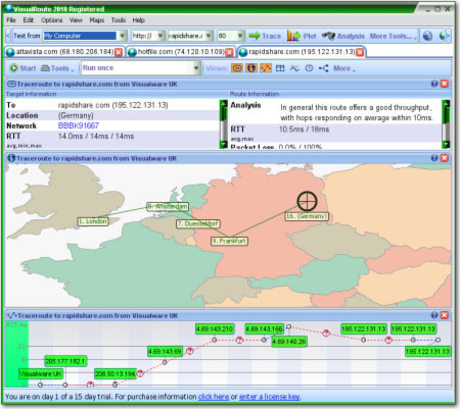Open the View menu
Screen dimensions: 460x409
(x=76, y=20)
